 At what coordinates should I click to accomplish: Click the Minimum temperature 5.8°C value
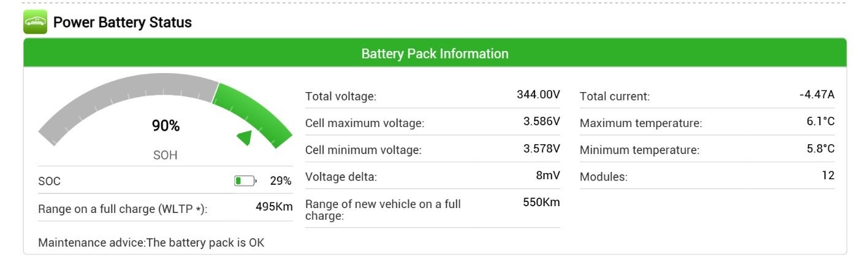820,149
